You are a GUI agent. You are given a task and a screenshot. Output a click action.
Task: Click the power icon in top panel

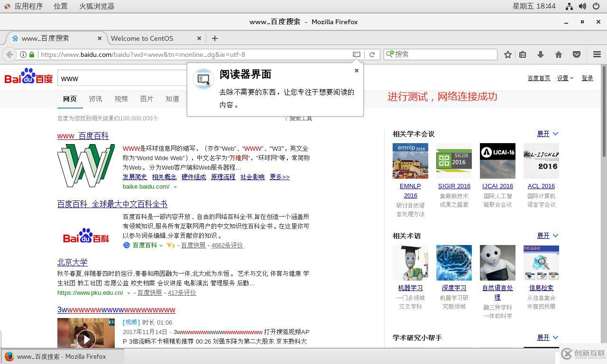tap(596, 6)
